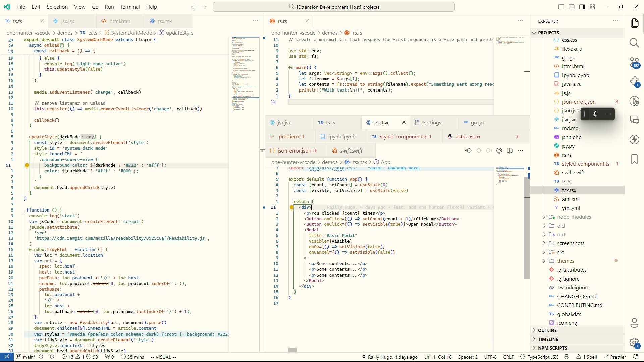Click the remote window indicator in status bar
This screenshot has height=362, width=644.
pyautogui.click(x=7, y=357)
